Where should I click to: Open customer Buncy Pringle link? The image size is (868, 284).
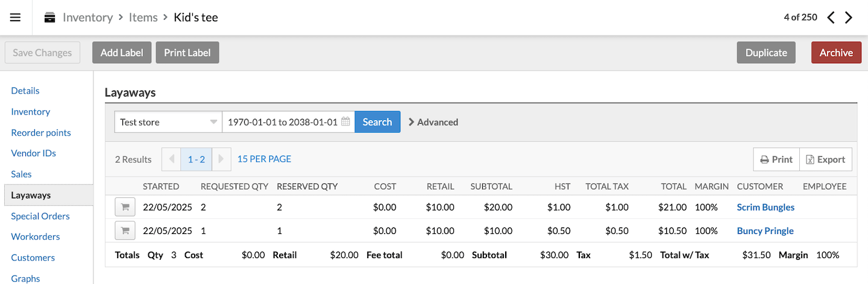[765, 230]
